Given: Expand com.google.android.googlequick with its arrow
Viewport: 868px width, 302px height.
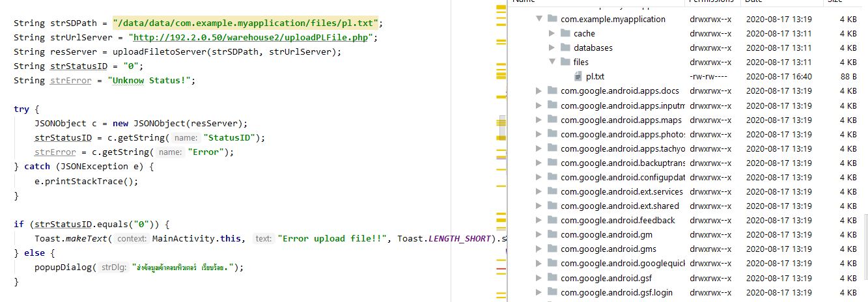Looking at the screenshot, I should (539, 263).
